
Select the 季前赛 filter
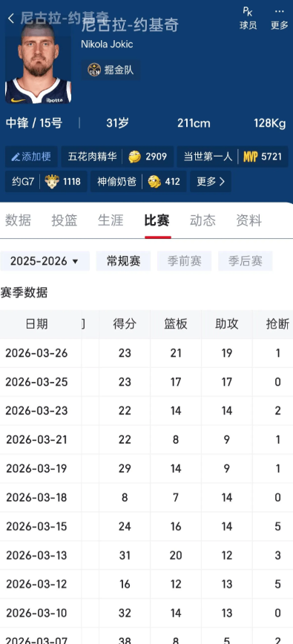pos(184,261)
